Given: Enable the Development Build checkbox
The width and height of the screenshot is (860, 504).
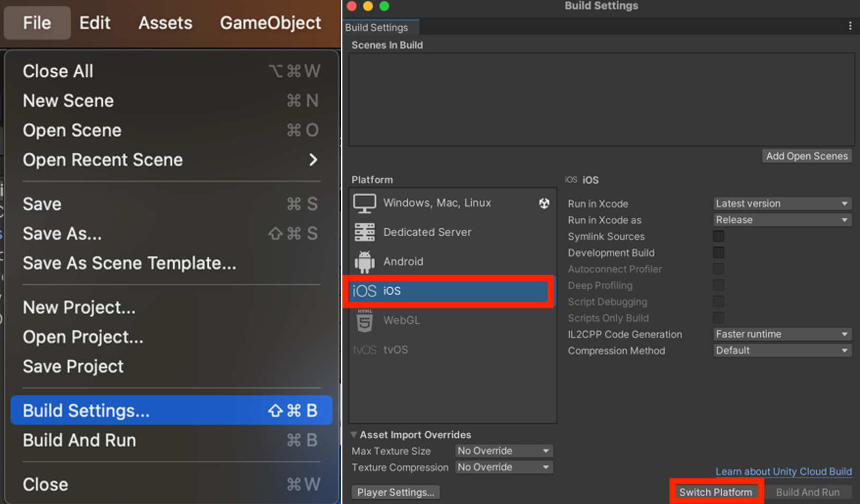Looking at the screenshot, I should pyautogui.click(x=719, y=253).
